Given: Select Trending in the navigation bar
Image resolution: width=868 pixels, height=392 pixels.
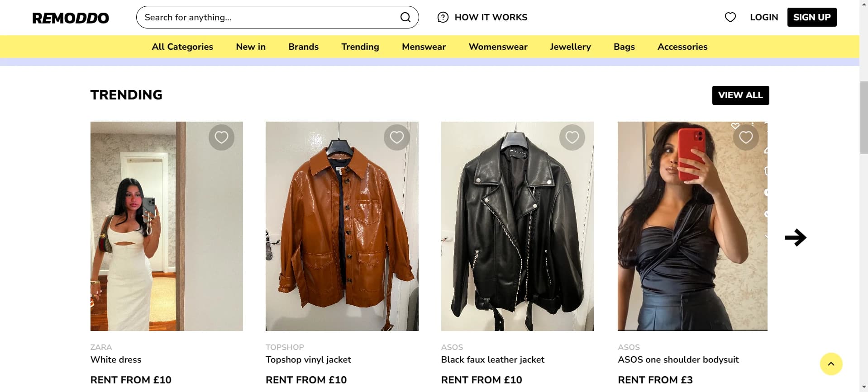Looking at the screenshot, I should [x=360, y=47].
